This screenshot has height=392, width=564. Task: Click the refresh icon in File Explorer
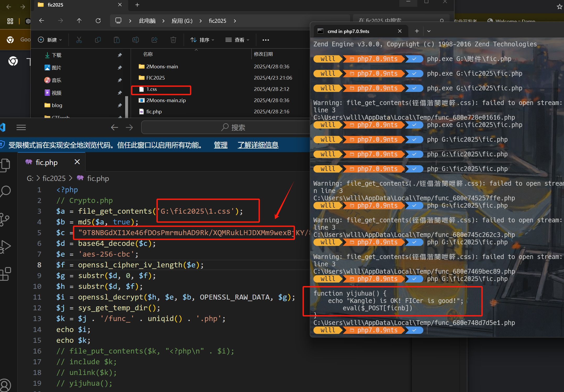tap(98, 21)
